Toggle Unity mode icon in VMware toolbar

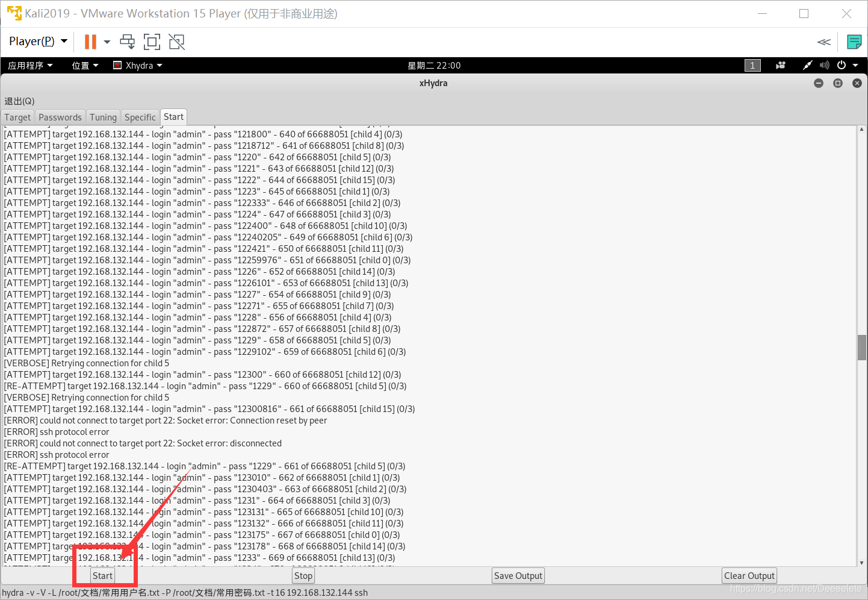coord(176,42)
